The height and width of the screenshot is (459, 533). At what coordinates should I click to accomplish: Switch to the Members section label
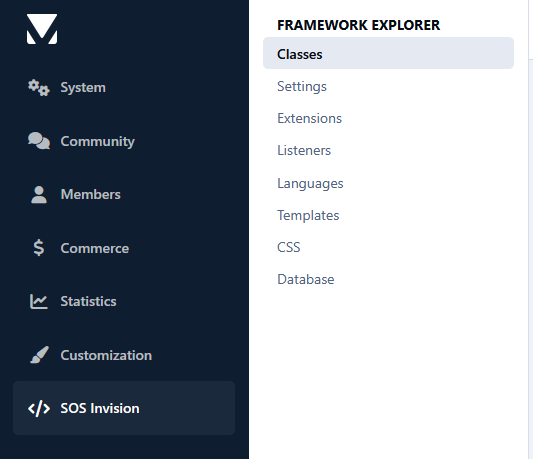(x=90, y=194)
